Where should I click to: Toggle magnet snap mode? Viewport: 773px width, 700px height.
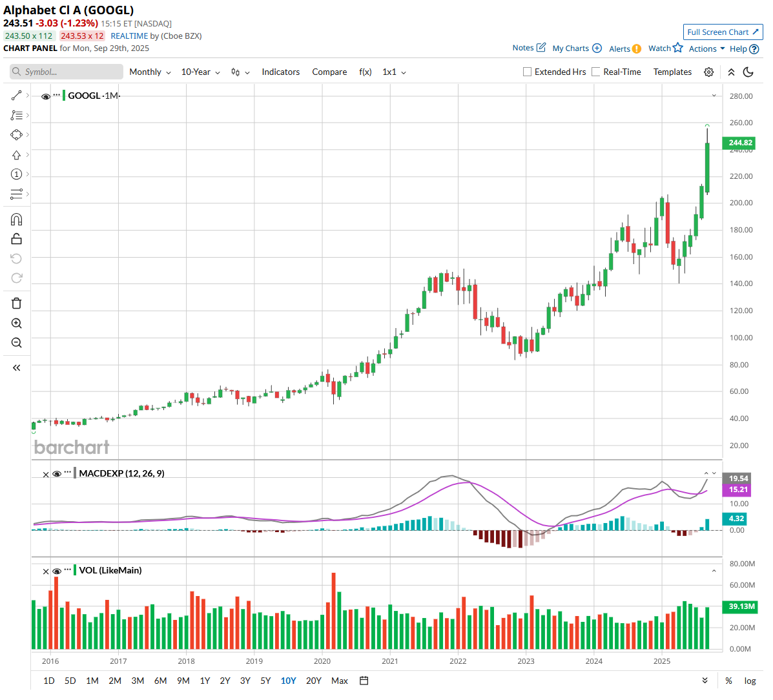click(16, 220)
